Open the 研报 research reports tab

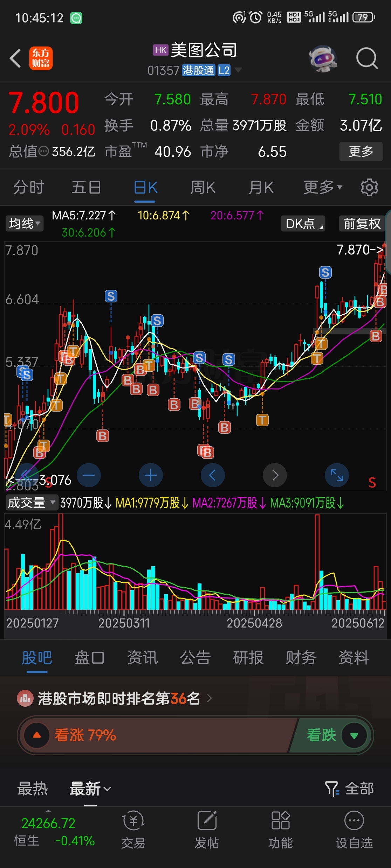pyautogui.click(x=248, y=658)
